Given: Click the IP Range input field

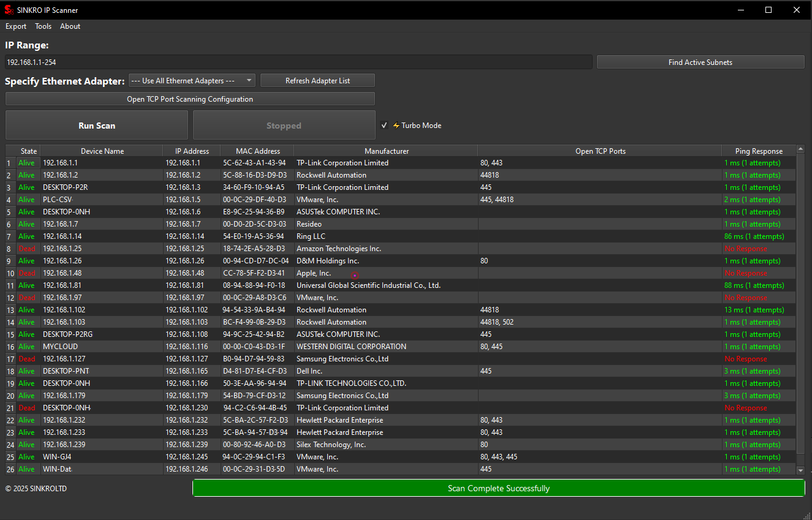Looking at the screenshot, I should [298, 62].
